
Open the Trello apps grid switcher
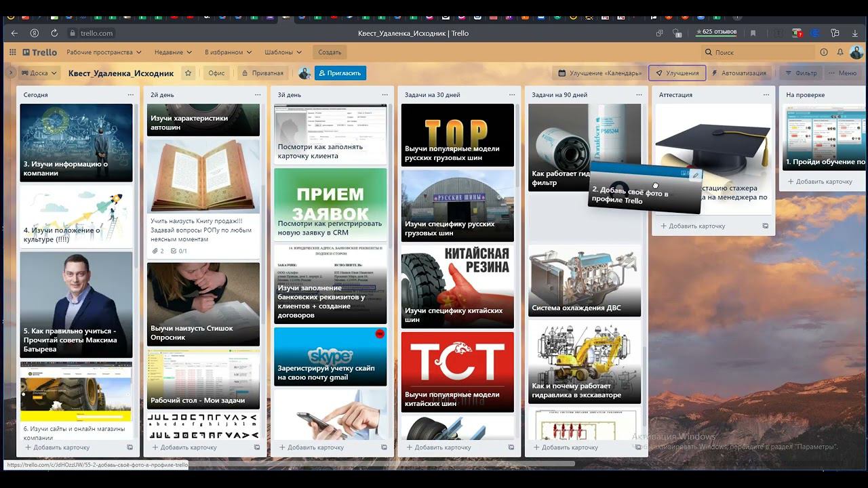pyautogui.click(x=12, y=52)
